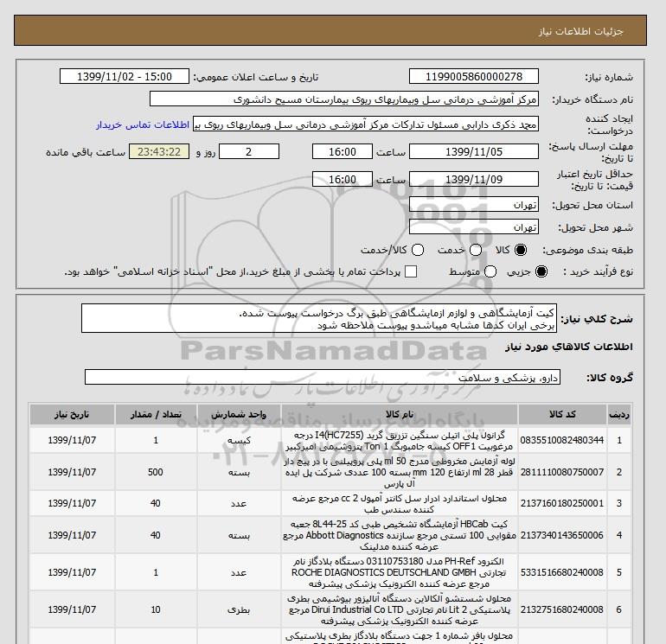
Task: Click the PH-Ref electrode item name
Action: point(400,572)
